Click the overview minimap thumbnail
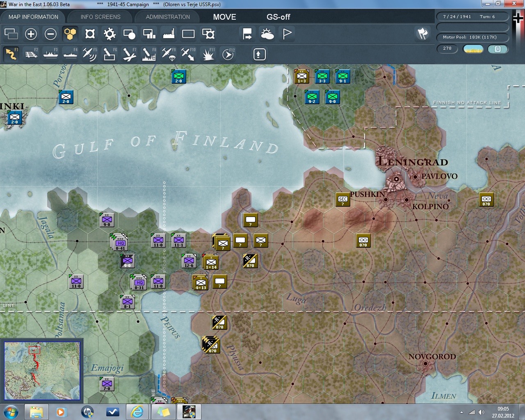This screenshot has width=525, height=420. [x=42, y=371]
